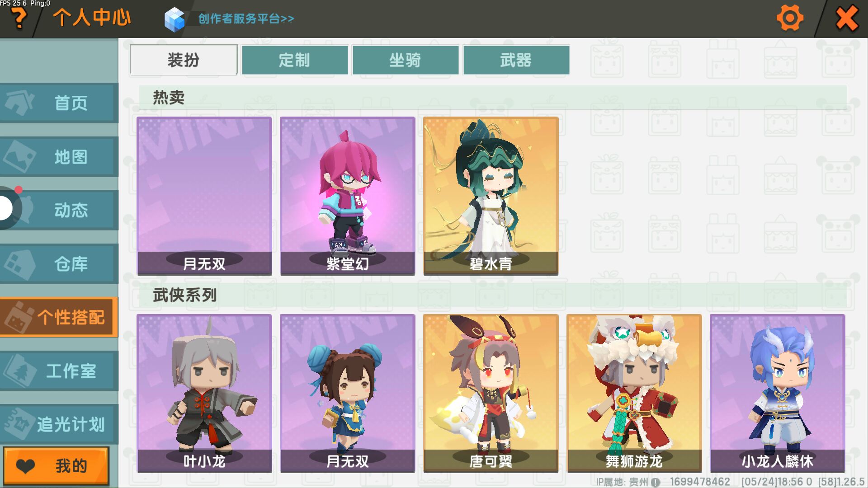Click the warehouse icon next to 仓库

(x=19, y=263)
